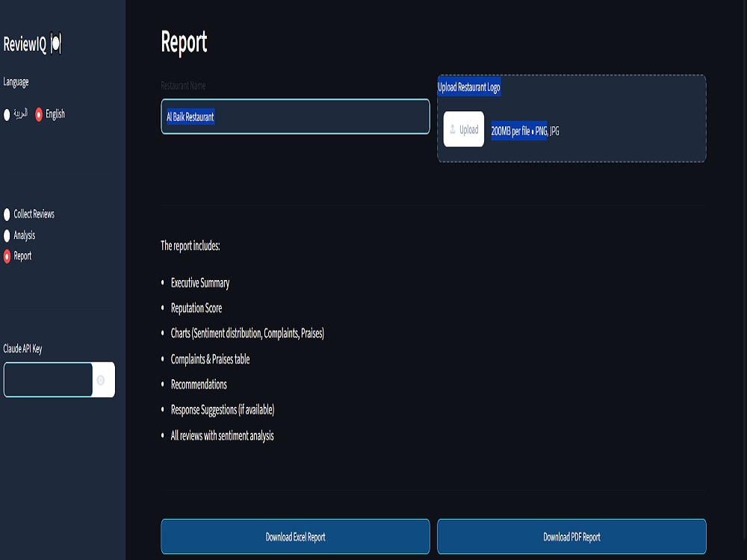Click the 'Language' sidebar label
Image resolution: width=747 pixels, height=560 pixels.
click(16, 82)
